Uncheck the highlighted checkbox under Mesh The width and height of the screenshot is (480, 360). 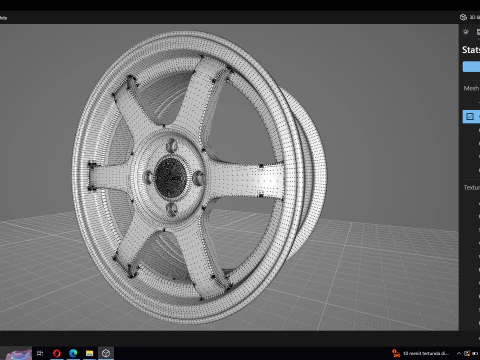click(x=470, y=117)
